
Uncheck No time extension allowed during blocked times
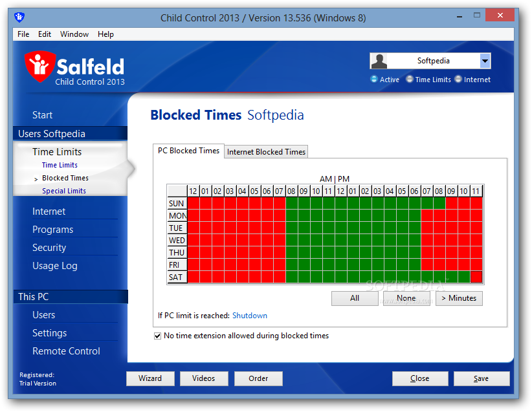click(x=157, y=336)
